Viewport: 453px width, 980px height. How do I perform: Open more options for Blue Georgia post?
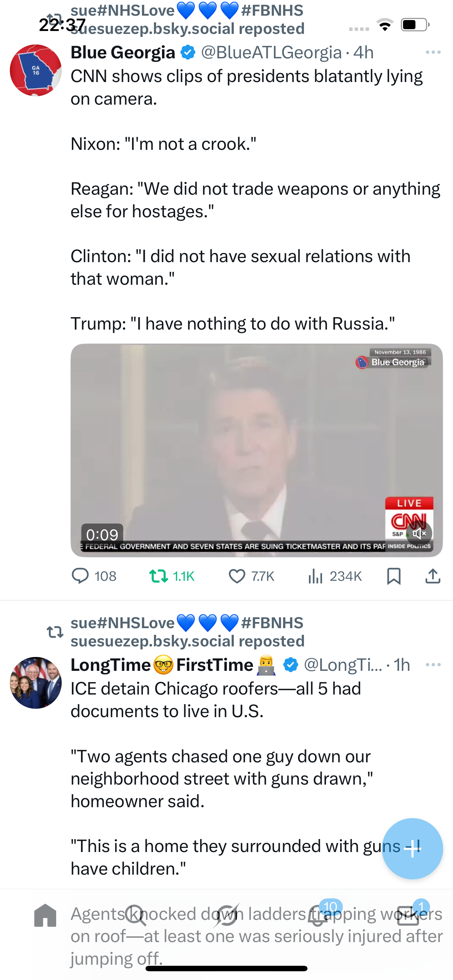point(433,52)
